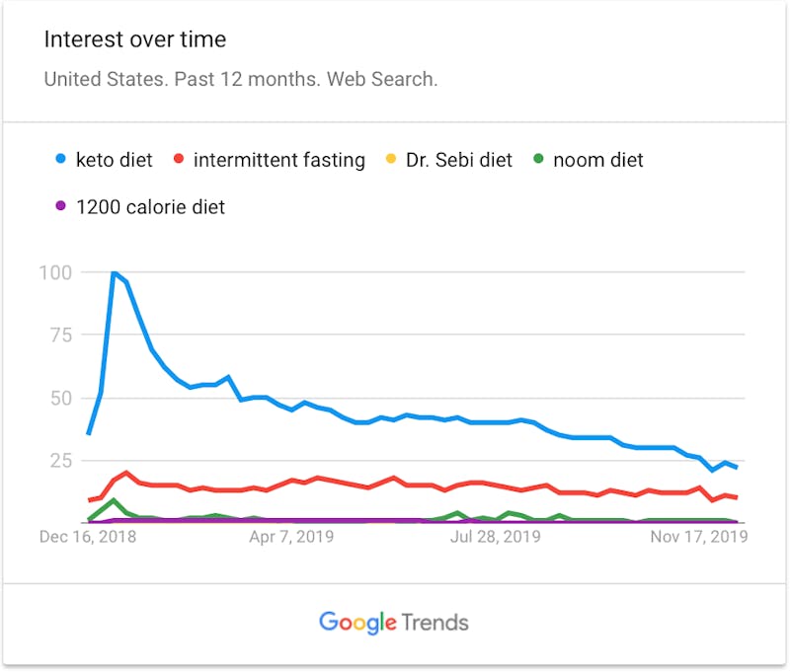Select the 1200 calorie diet label
790x672 pixels.
(150, 207)
